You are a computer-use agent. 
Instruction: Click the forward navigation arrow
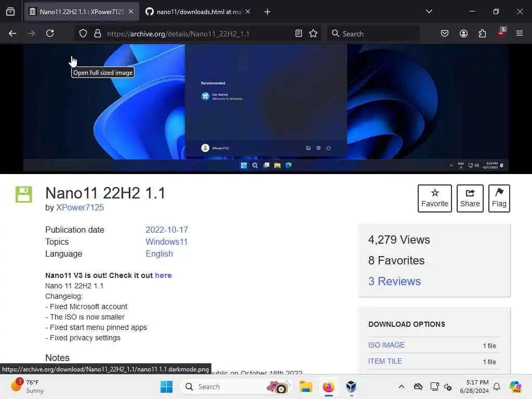(31, 33)
